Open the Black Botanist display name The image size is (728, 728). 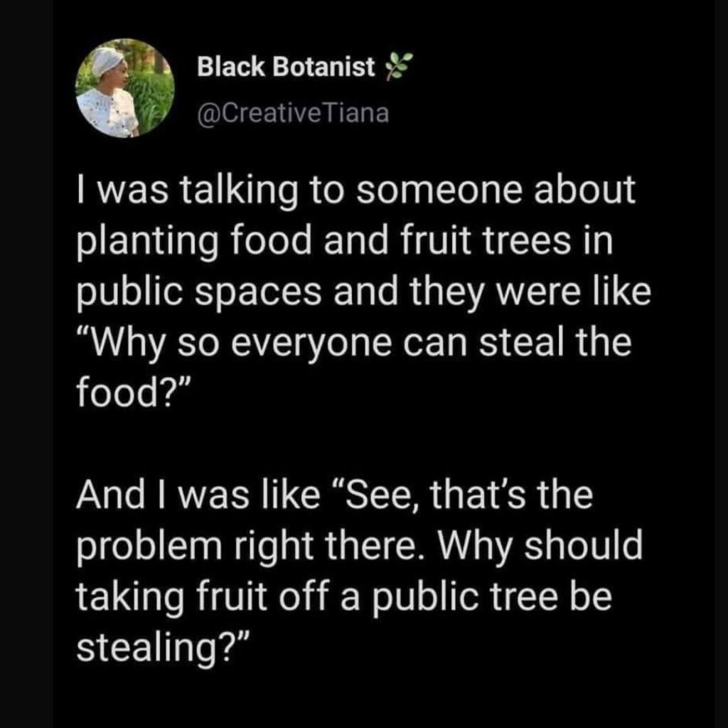coord(286,68)
